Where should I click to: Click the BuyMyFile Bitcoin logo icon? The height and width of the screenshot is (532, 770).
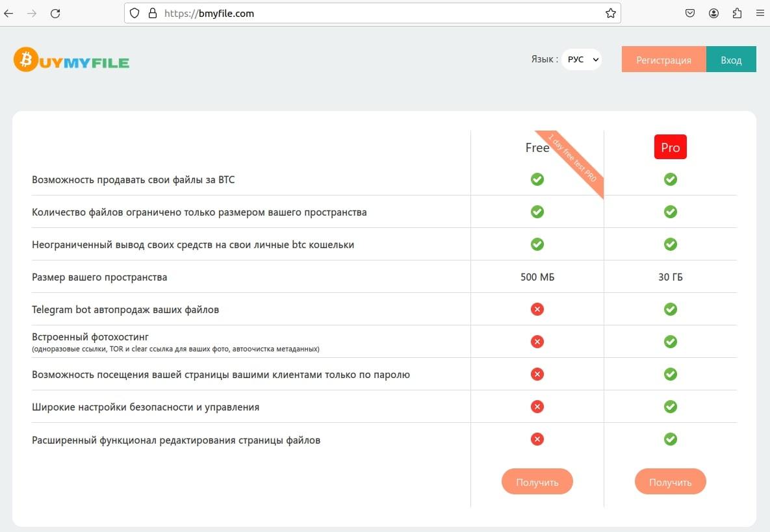pos(25,60)
